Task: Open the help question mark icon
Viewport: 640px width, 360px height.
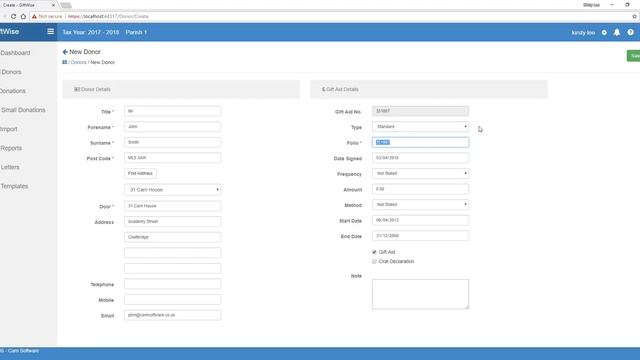Action: [x=631, y=32]
